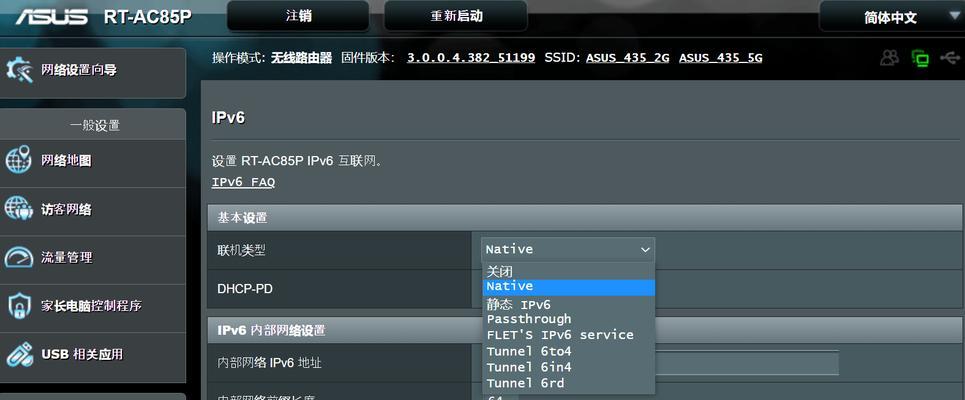
Task: Click the network map globe icon
Action: (18, 161)
